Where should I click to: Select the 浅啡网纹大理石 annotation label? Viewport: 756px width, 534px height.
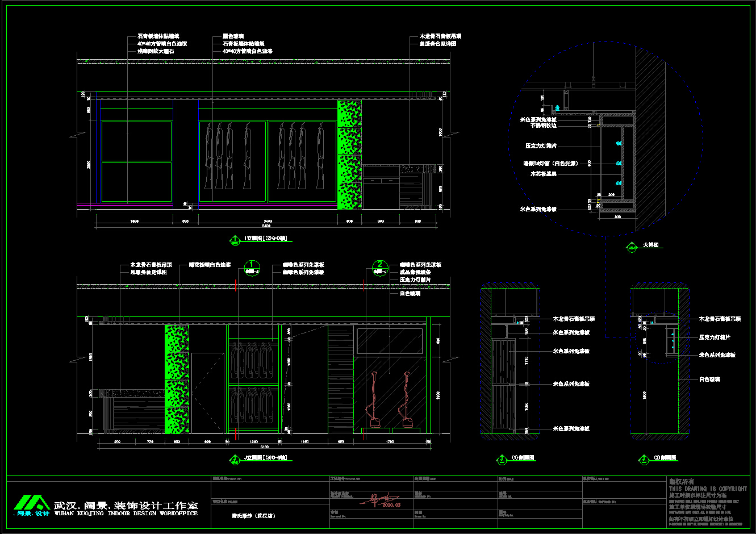[154, 51]
